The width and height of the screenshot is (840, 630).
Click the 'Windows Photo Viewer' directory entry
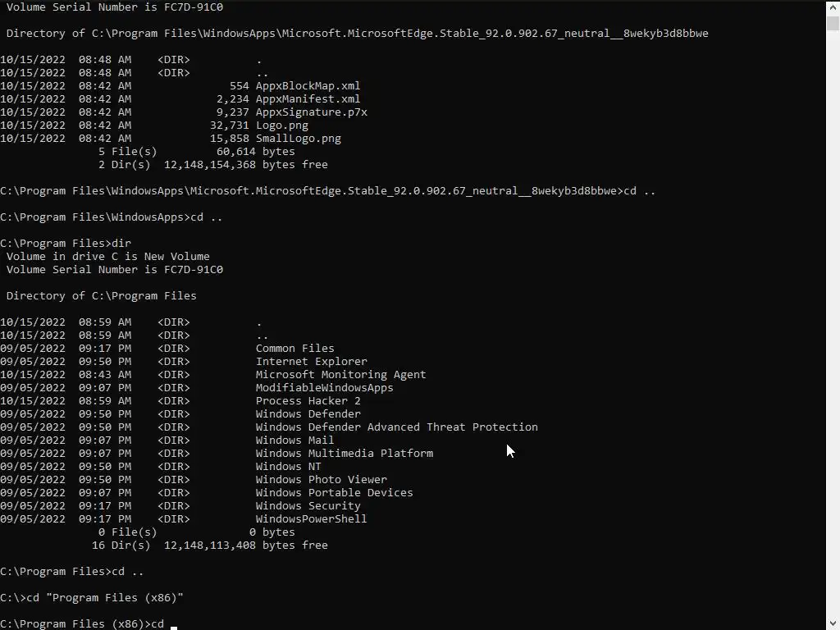point(321,480)
